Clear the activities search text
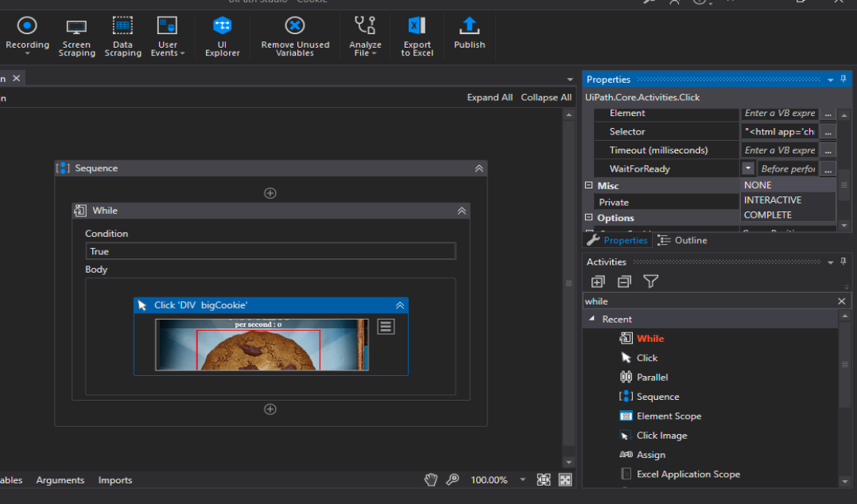 (x=842, y=301)
